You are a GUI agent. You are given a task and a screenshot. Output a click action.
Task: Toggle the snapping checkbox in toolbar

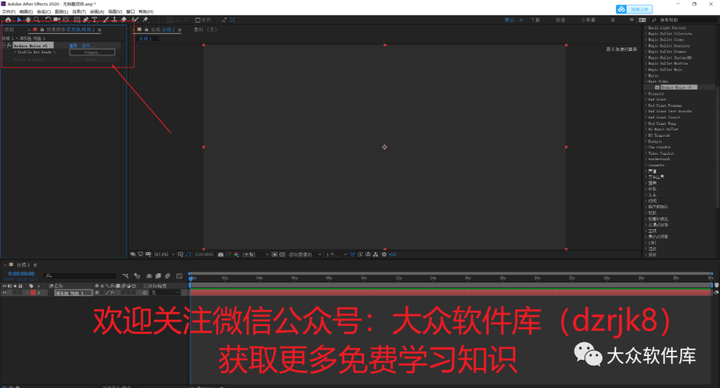[x=198, y=20]
